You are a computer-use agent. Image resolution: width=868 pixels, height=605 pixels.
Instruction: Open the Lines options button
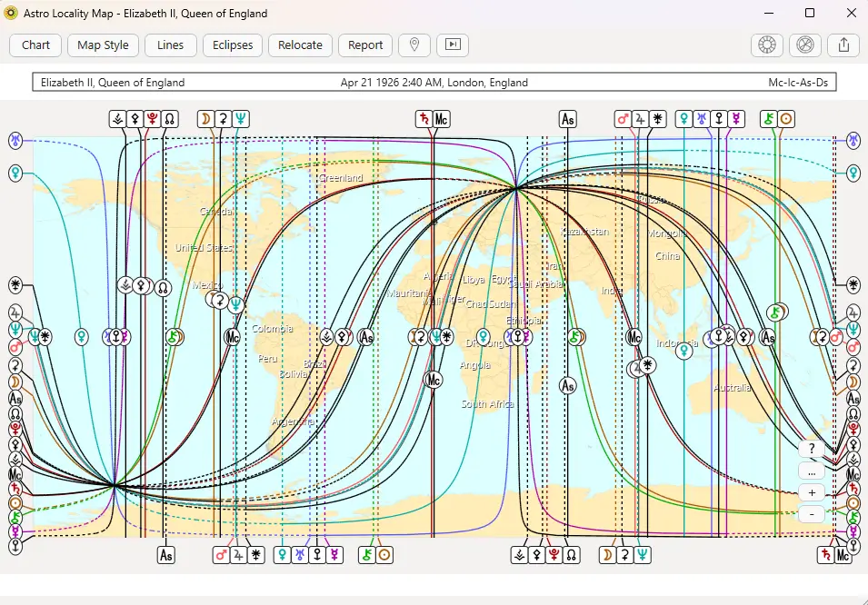(171, 45)
